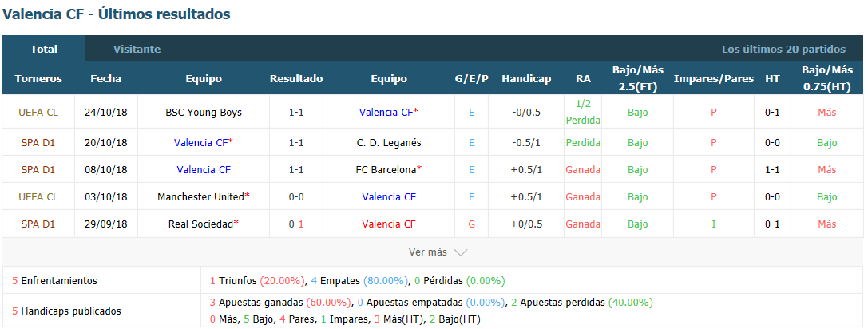Click the Ver más text

[x=427, y=252]
